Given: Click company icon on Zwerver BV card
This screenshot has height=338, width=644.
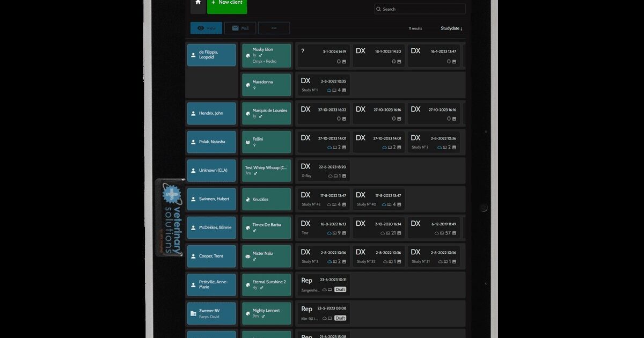Looking at the screenshot, I should 193,313.
